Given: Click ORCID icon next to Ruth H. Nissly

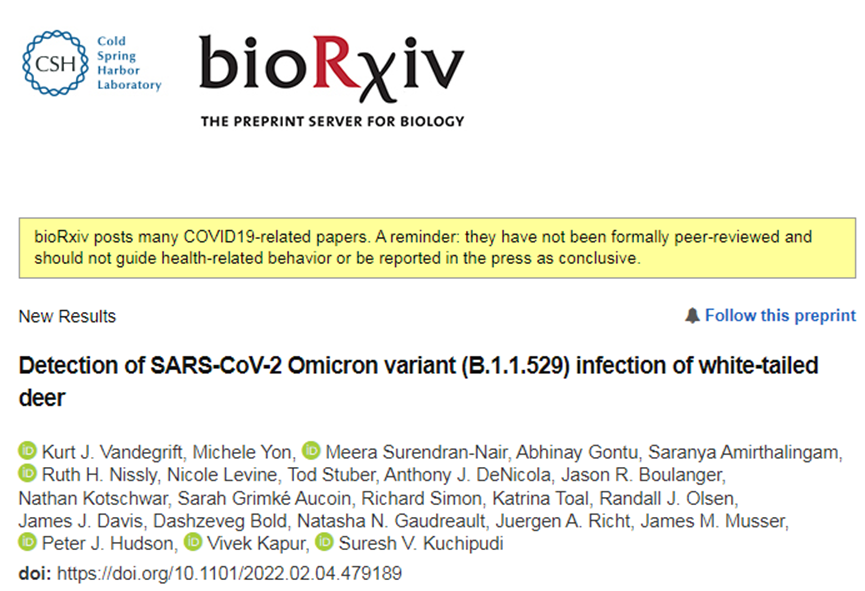Looking at the screenshot, I should pos(27,475).
